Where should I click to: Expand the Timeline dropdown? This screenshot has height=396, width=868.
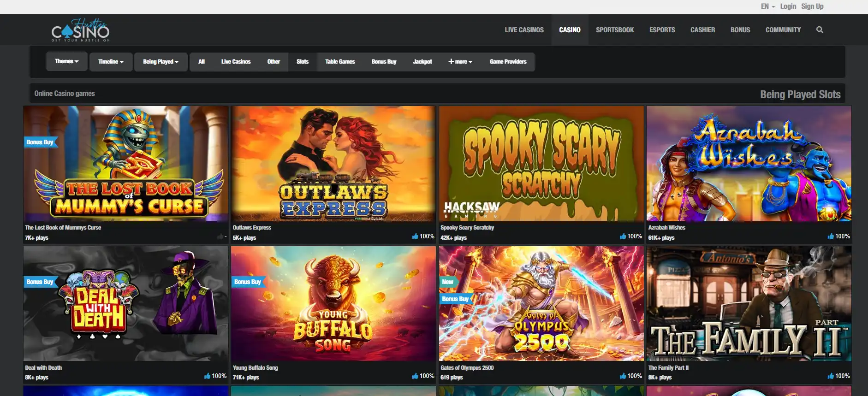[x=111, y=61]
